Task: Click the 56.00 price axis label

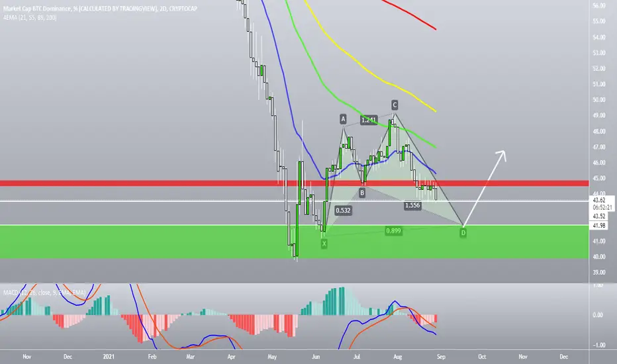Action: click(599, 5)
